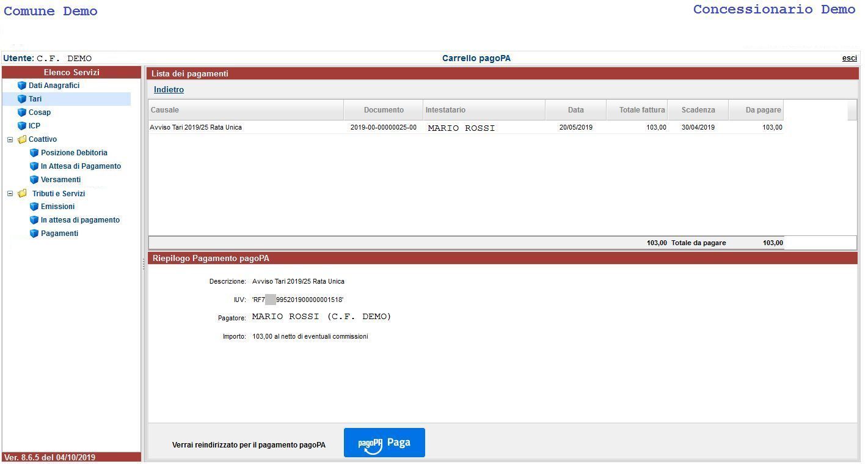The image size is (868, 464).
Task: Select the Tributi e Servizi folder label
Action: [59, 193]
